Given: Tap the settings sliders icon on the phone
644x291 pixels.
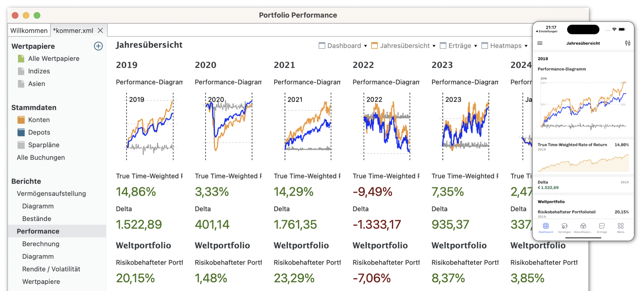Looking at the screenshot, I should 628,43.
